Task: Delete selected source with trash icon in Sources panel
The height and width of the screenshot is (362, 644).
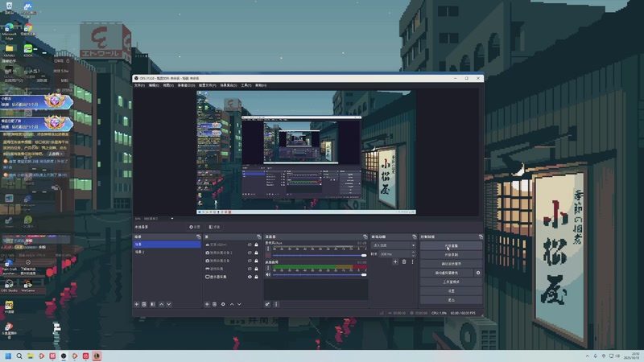Action: coord(214,304)
